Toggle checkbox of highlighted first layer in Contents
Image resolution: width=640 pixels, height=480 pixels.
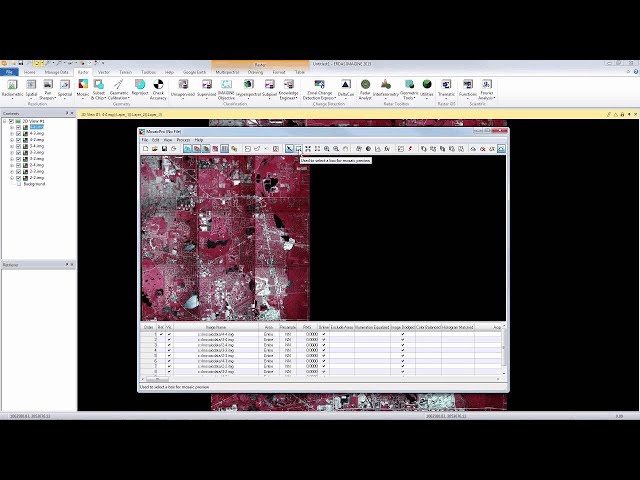point(18,127)
